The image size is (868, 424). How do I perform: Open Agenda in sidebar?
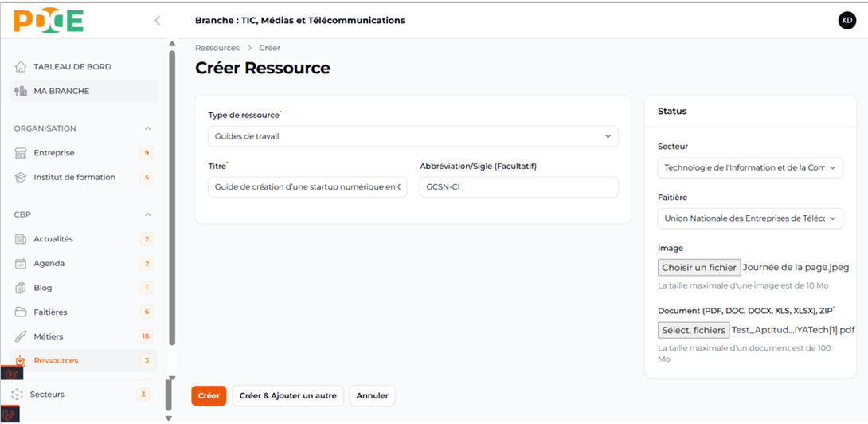click(84, 263)
